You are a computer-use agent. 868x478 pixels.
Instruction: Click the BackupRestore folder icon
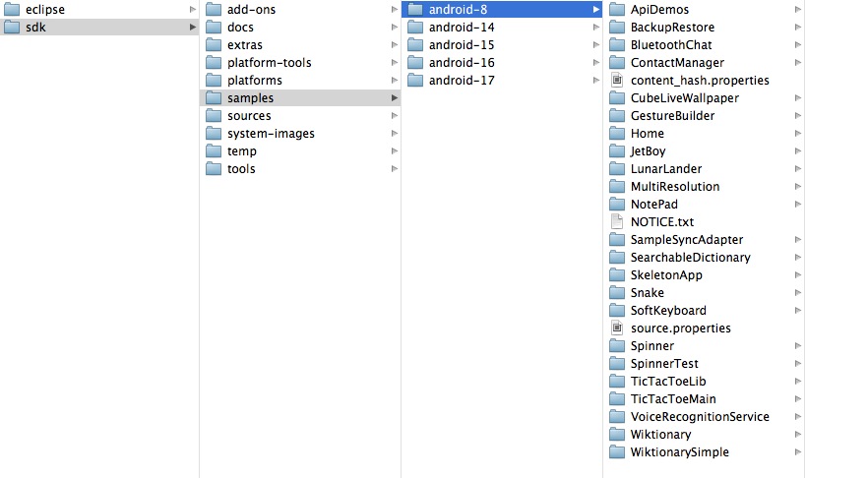click(617, 28)
